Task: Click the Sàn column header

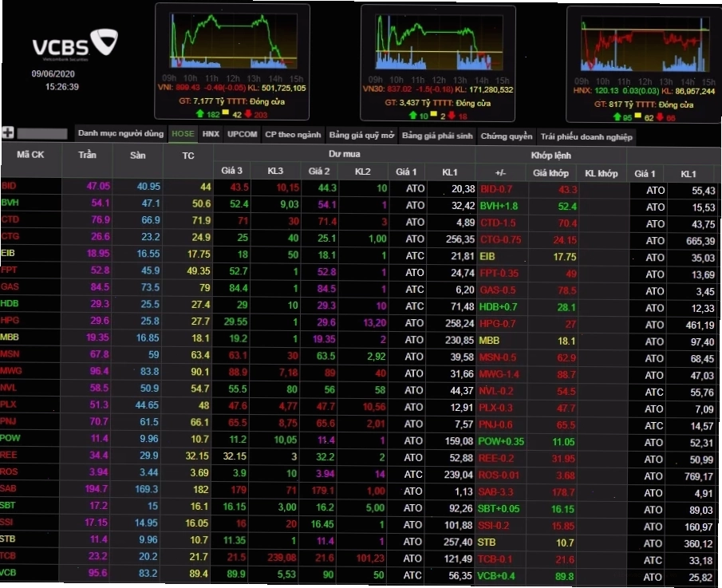Action: click(138, 156)
